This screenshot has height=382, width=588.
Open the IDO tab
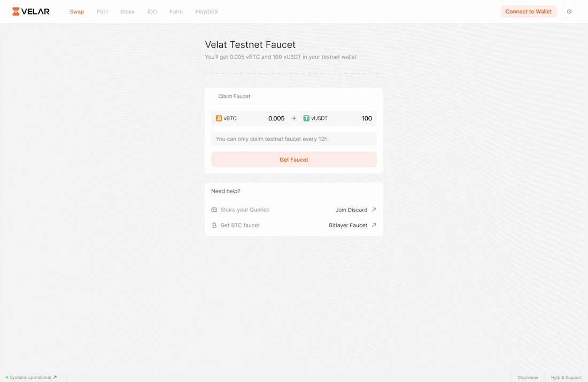coord(152,12)
